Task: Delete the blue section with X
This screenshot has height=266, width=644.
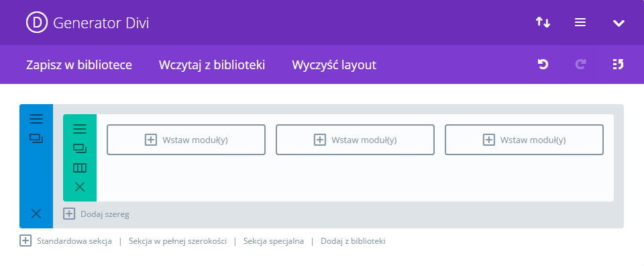Action: pos(36,214)
